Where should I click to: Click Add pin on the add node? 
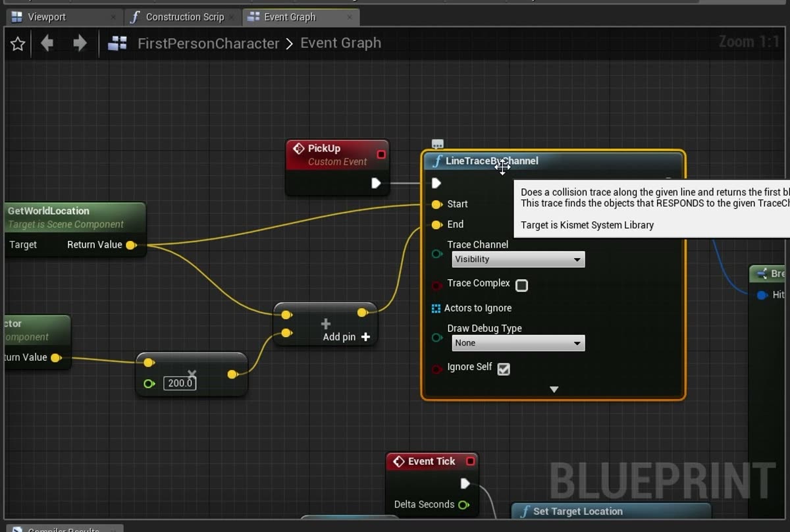pyautogui.click(x=346, y=337)
